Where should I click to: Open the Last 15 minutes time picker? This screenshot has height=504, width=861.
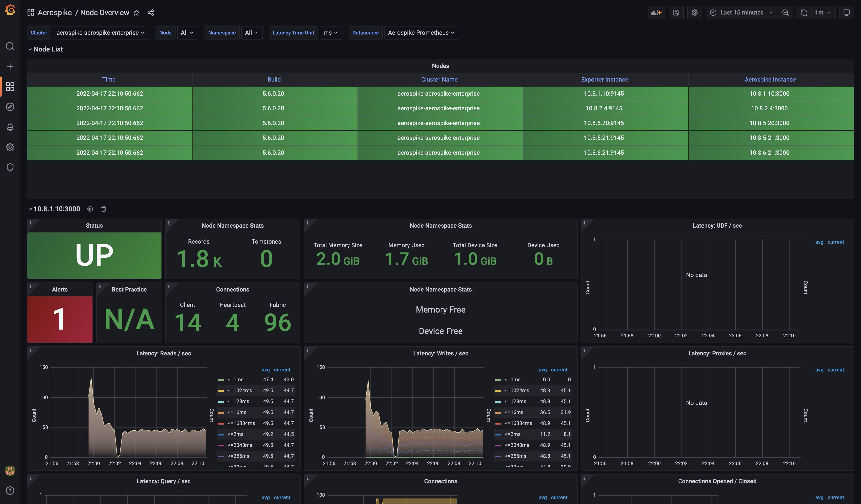click(741, 13)
